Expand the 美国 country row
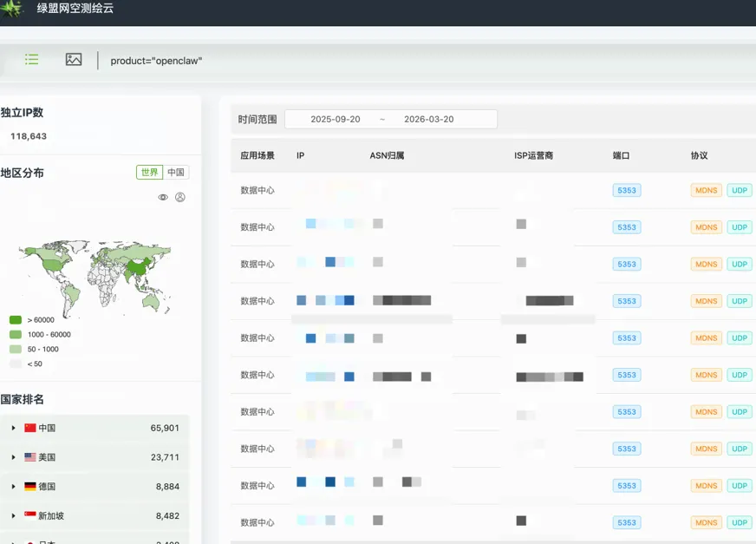 coord(14,457)
